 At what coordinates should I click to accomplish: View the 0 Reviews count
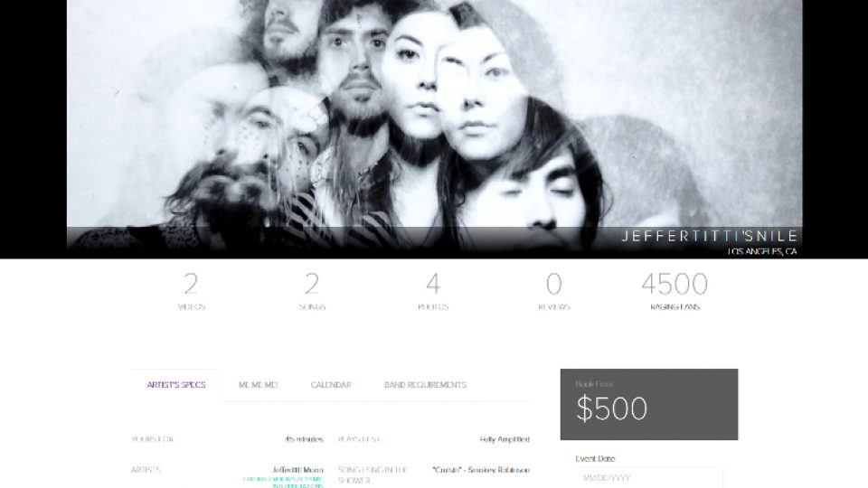coord(553,292)
